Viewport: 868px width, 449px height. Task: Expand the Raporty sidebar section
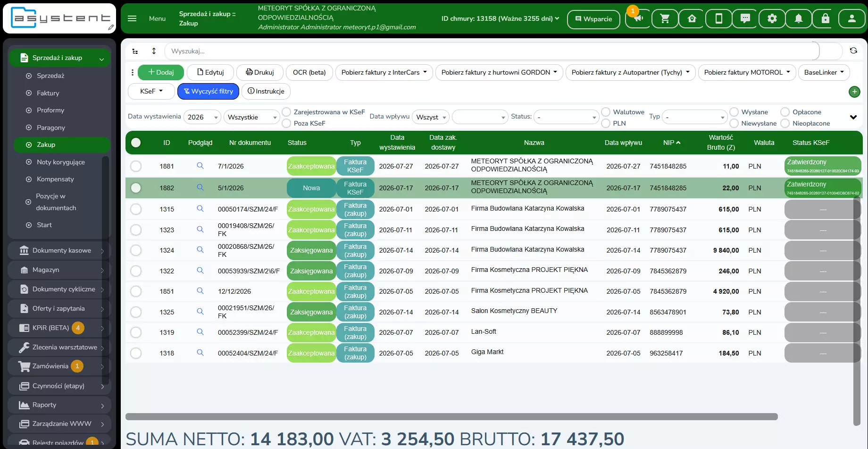pos(59,405)
